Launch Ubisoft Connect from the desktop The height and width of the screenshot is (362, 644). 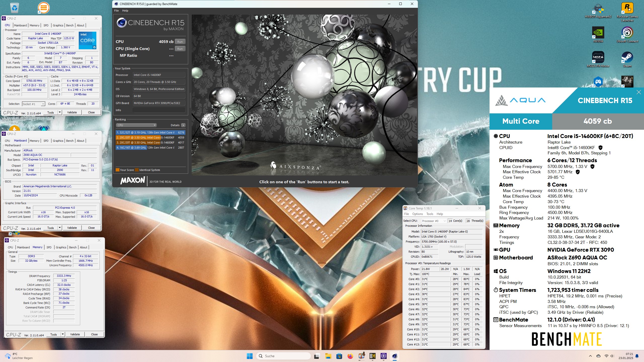tap(627, 35)
